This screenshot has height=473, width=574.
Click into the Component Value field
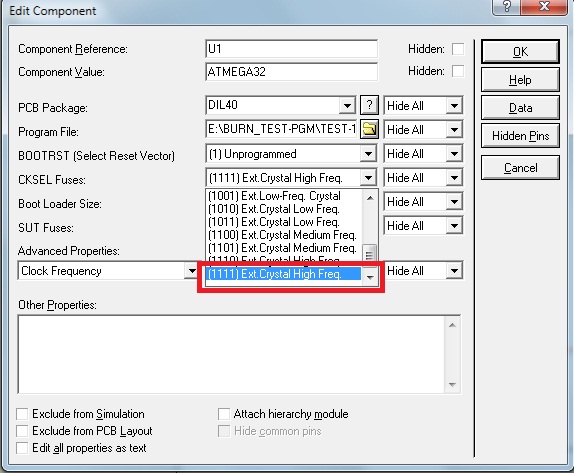click(291, 71)
